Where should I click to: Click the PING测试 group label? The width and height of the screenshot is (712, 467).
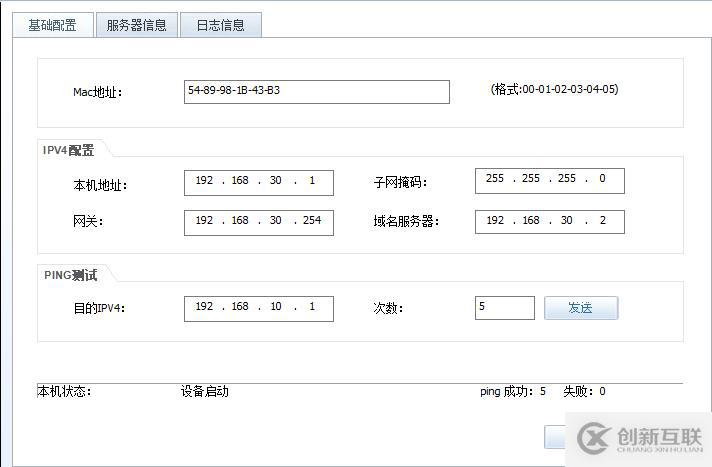click(70, 275)
